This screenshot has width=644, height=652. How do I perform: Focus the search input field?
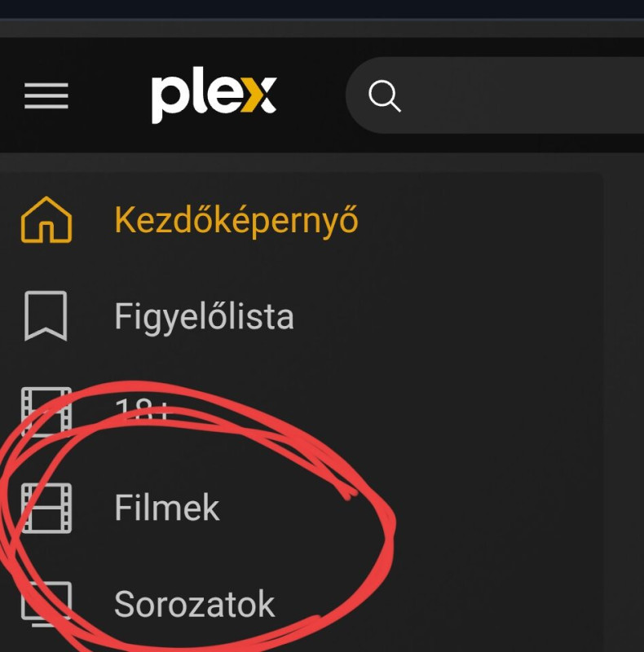(x=495, y=95)
